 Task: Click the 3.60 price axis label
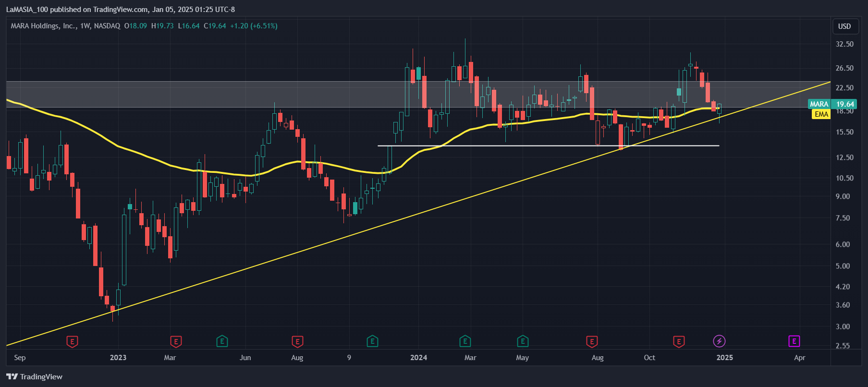tap(843, 305)
